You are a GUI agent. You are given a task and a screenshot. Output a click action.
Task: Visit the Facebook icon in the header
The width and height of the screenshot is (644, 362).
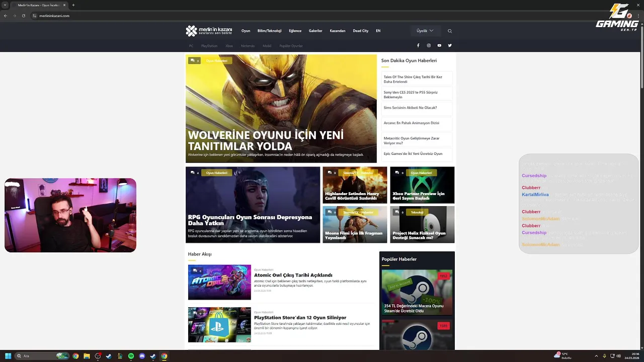point(418,45)
